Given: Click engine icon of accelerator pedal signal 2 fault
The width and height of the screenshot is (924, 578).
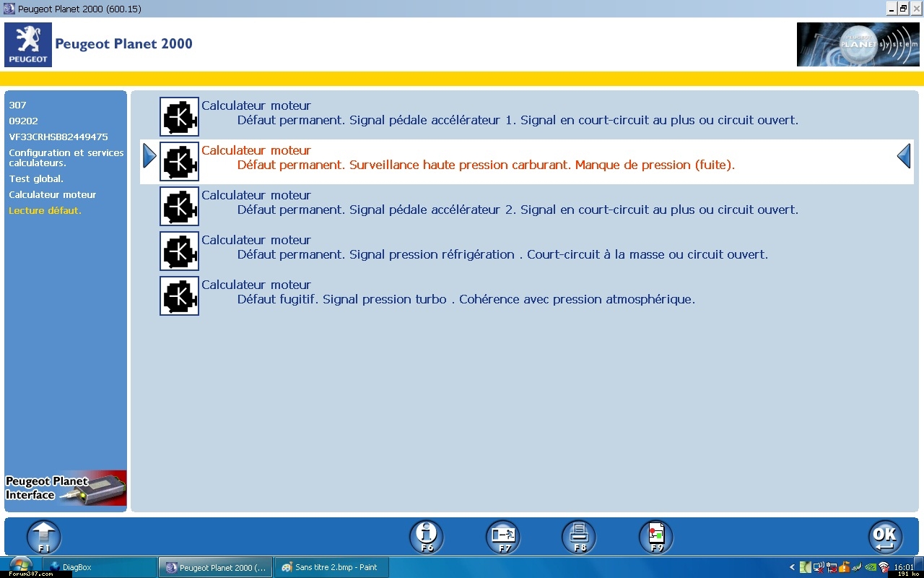Looking at the screenshot, I should 179,207.
